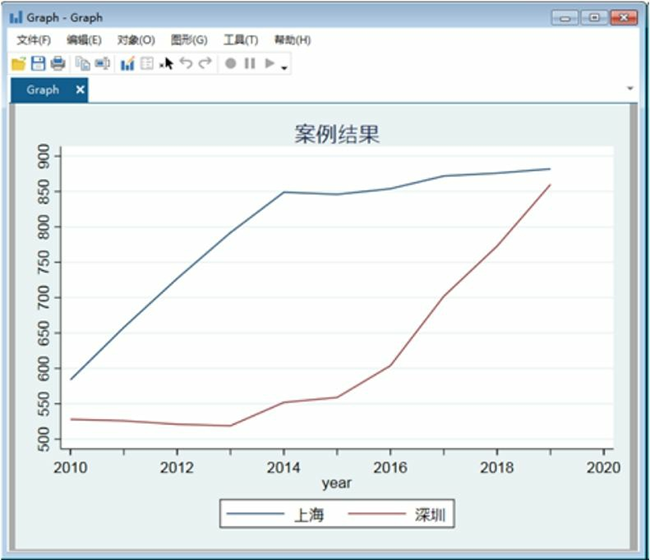Click the chart title 案例结果

[337, 134]
